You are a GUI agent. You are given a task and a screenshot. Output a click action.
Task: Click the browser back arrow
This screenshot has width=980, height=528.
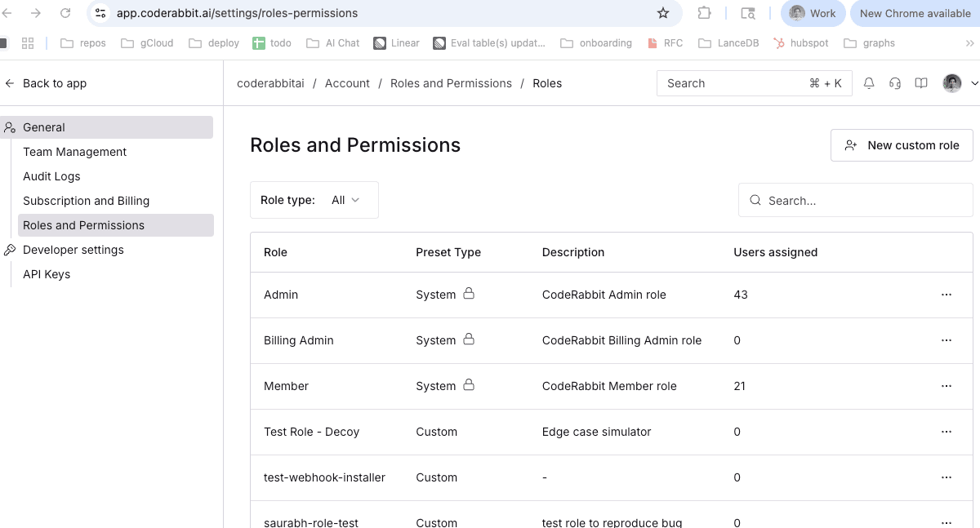point(7,13)
